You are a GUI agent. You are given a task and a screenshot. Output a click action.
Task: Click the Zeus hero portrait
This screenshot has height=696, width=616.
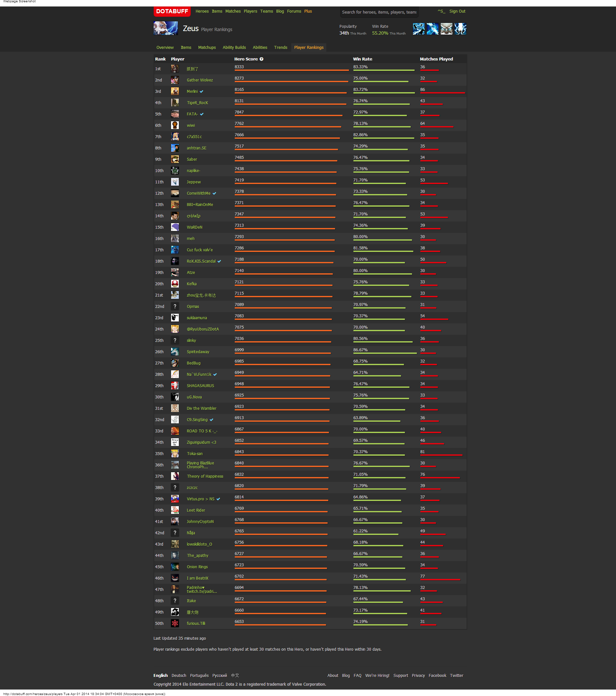click(x=166, y=28)
